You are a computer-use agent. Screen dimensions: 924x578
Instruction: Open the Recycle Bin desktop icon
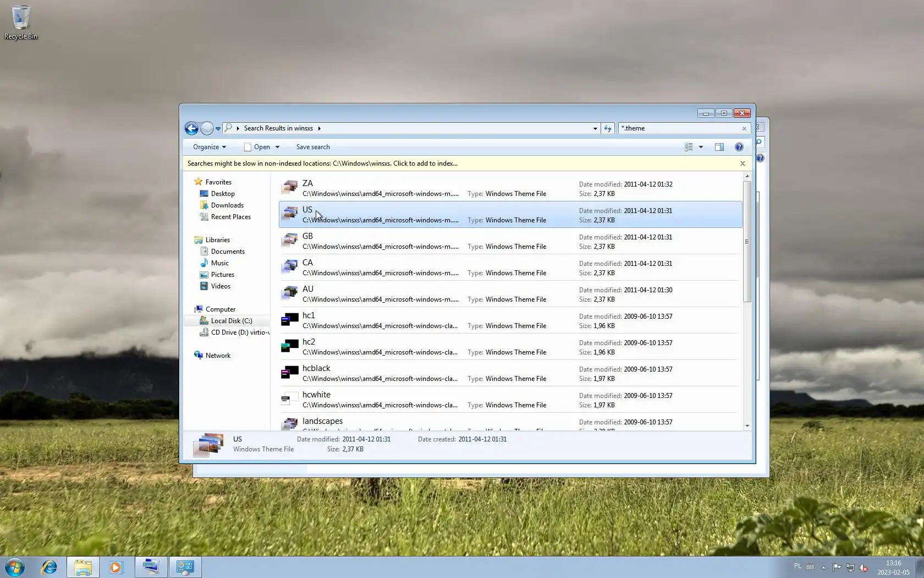[20, 22]
